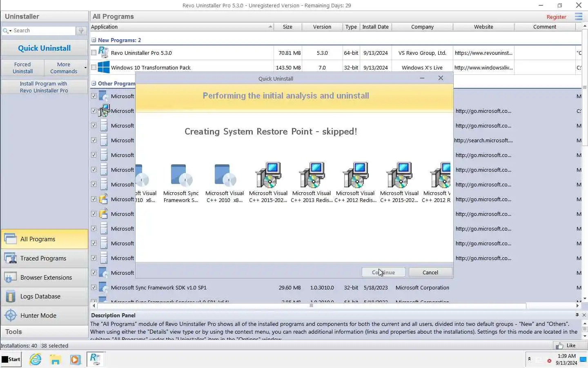Screen dimensions: 588x368
Task: Click the 143.50 MB size cell
Action: 288,67
